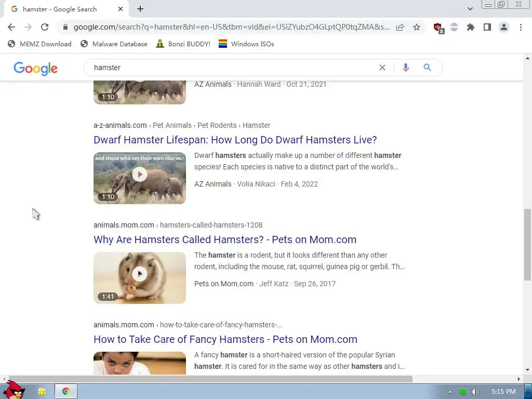Click the a-z-animals.com breadcrumb
The image size is (532, 399).
click(182, 125)
